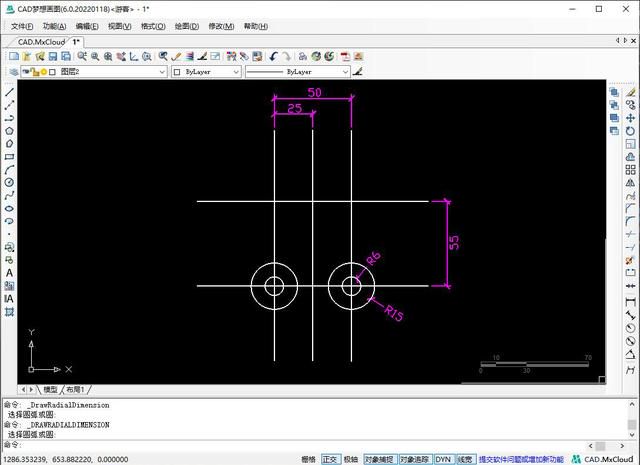Toggle the 极轴 polar tracking mode

pyautogui.click(x=351, y=459)
